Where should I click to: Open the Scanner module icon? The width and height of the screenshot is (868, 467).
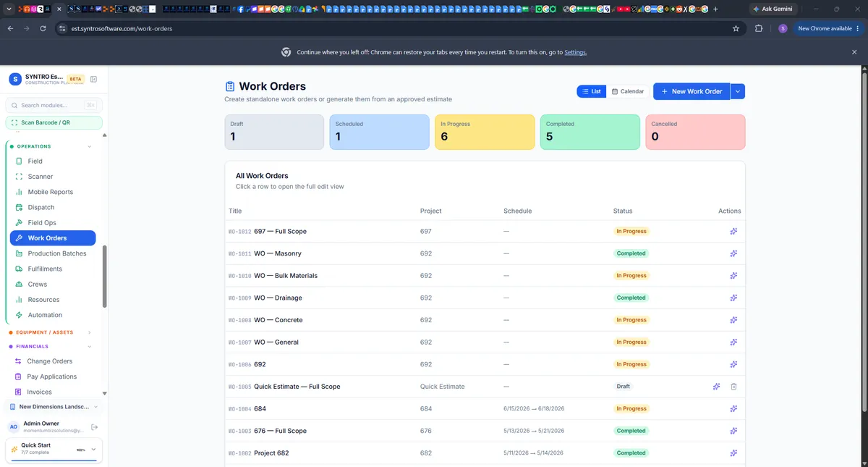point(19,177)
